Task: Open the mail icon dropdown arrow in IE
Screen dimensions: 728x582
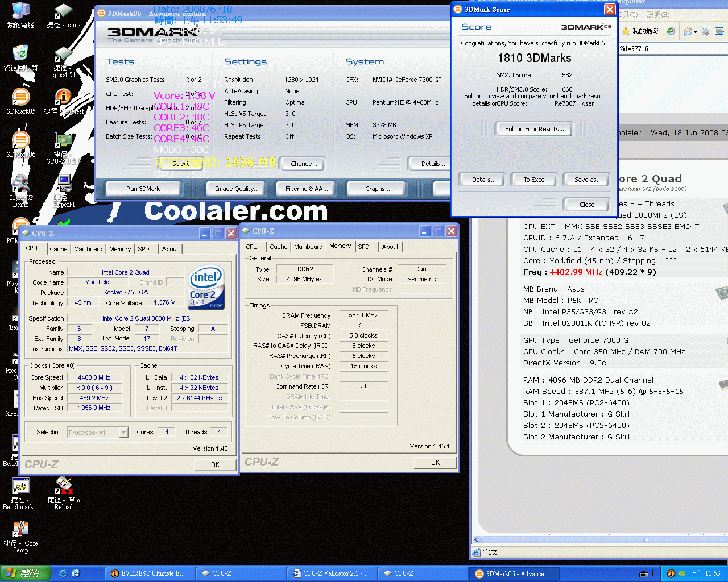Action: [695, 32]
